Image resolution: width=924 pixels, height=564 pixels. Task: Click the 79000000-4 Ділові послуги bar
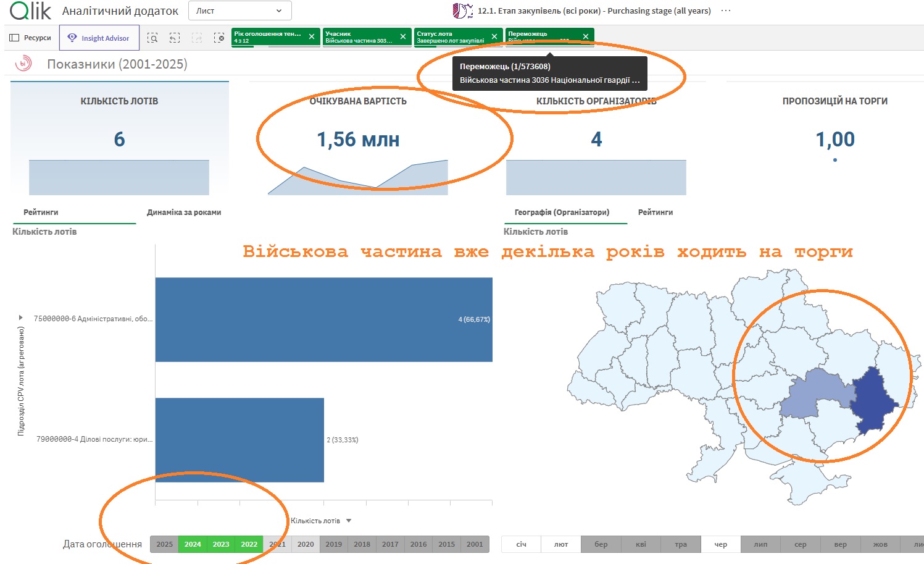pyautogui.click(x=239, y=440)
